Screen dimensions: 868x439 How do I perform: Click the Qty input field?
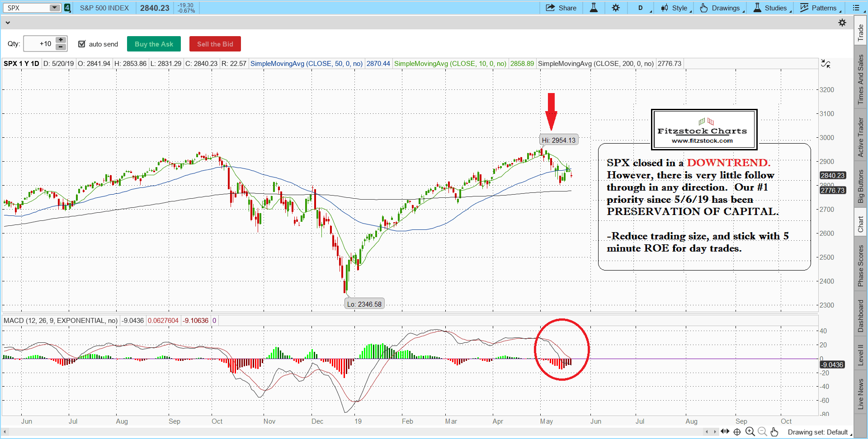click(x=39, y=44)
